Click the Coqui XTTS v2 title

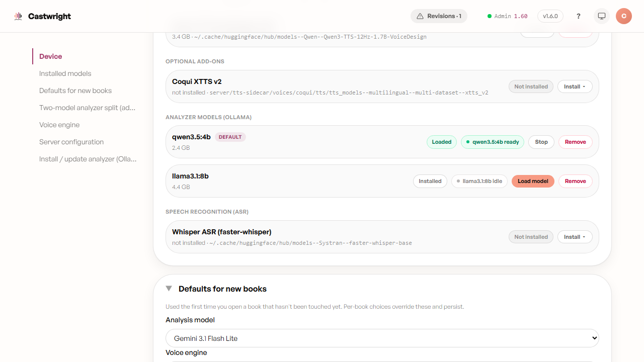click(197, 81)
